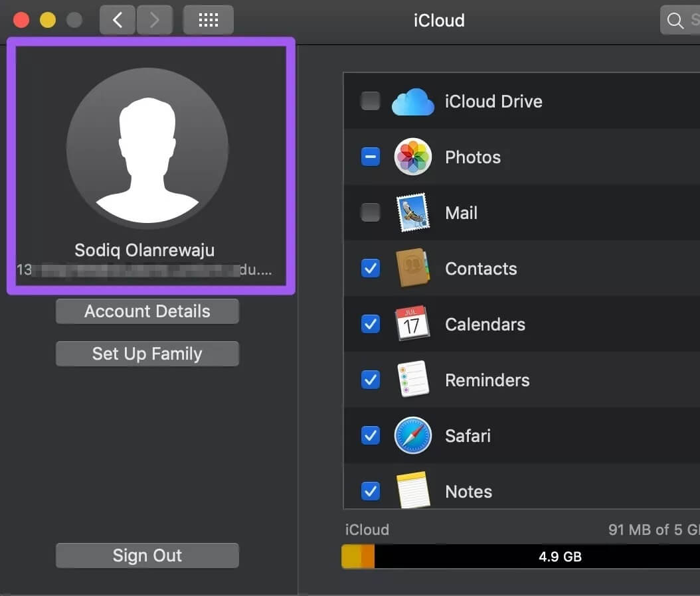Uncheck the Contacts checkbox

(371, 268)
